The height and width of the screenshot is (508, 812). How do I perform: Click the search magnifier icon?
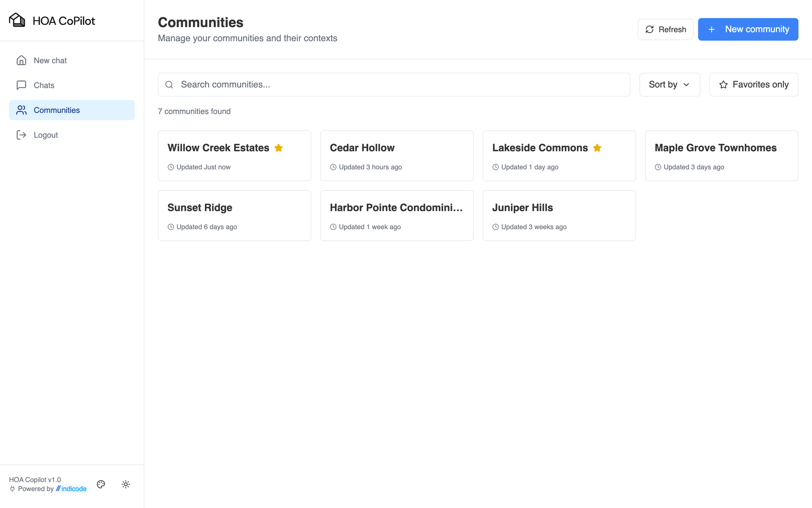pos(169,85)
